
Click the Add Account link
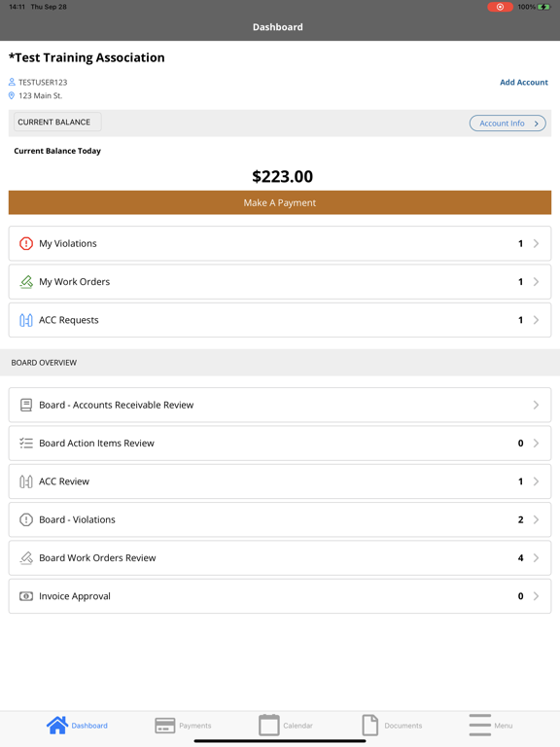(x=524, y=82)
